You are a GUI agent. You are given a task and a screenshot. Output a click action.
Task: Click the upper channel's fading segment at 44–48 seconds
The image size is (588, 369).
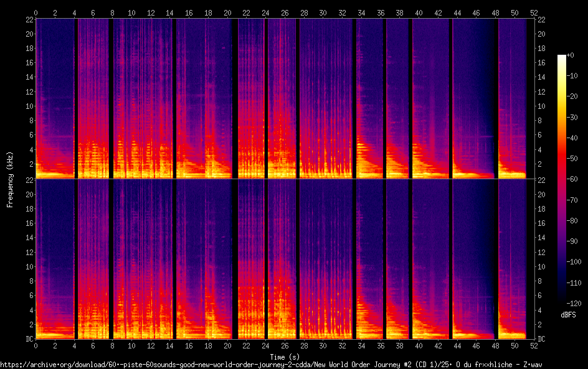point(474,98)
